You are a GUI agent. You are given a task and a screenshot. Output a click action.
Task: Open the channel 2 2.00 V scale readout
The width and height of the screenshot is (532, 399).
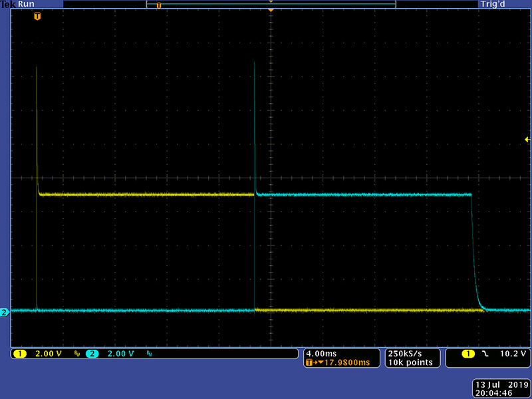coord(121,354)
